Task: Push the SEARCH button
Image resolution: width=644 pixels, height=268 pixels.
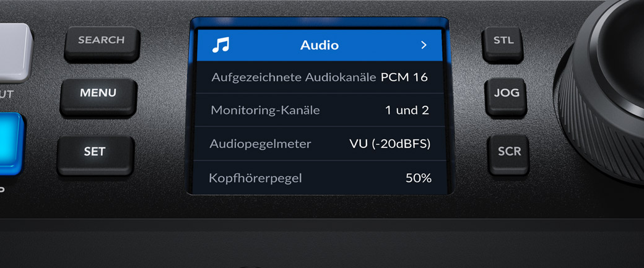Action: click(x=102, y=41)
